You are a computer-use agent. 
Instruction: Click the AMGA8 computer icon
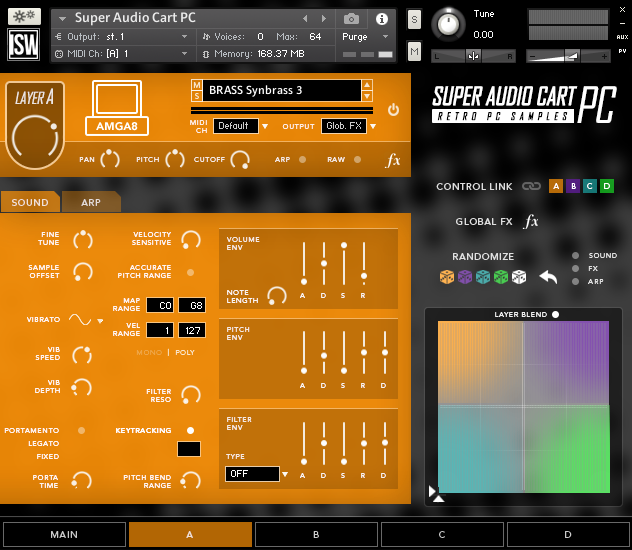pyautogui.click(x=117, y=108)
